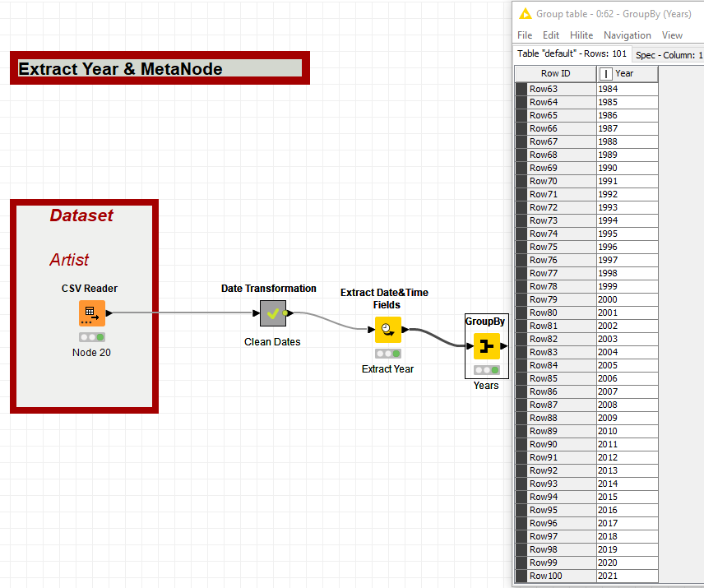Switch to the Table "default" tab

point(572,53)
